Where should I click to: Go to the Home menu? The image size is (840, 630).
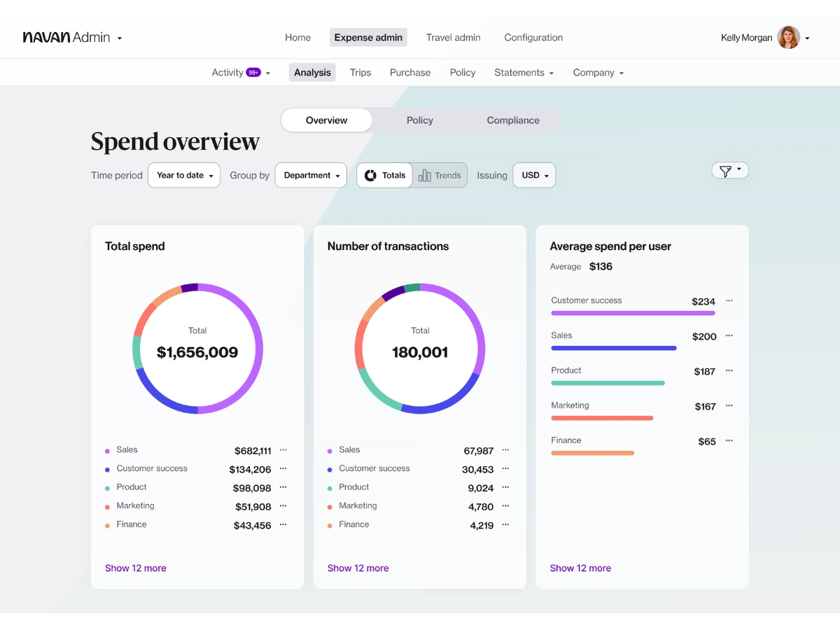(x=297, y=38)
